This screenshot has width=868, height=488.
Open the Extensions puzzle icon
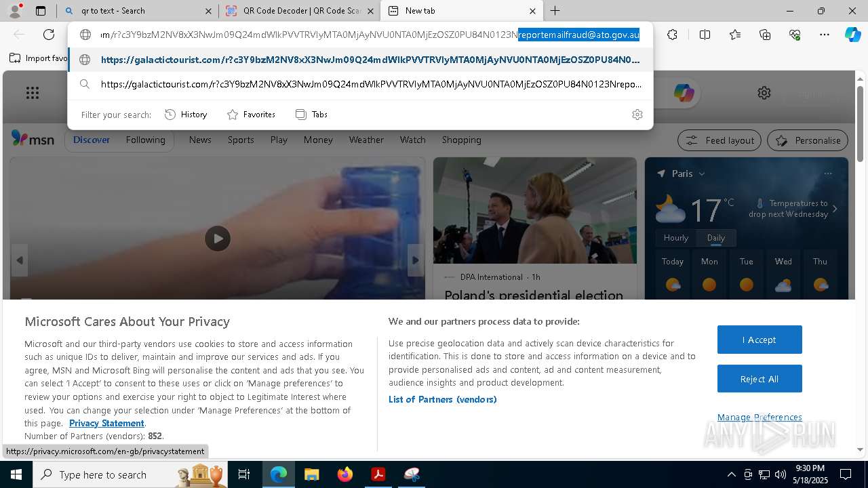[x=672, y=35]
